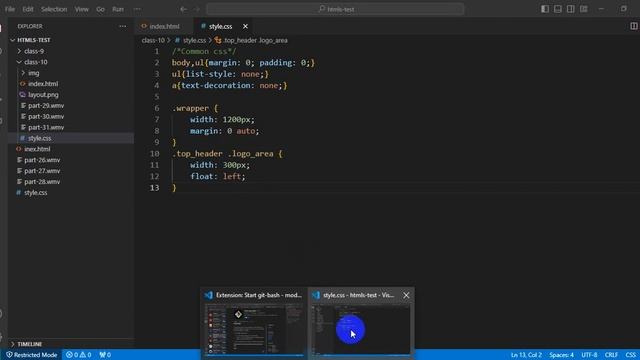This screenshot has width=640, height=360.
Task: Open Explorer views and more actions
Action: coord(122,26)
